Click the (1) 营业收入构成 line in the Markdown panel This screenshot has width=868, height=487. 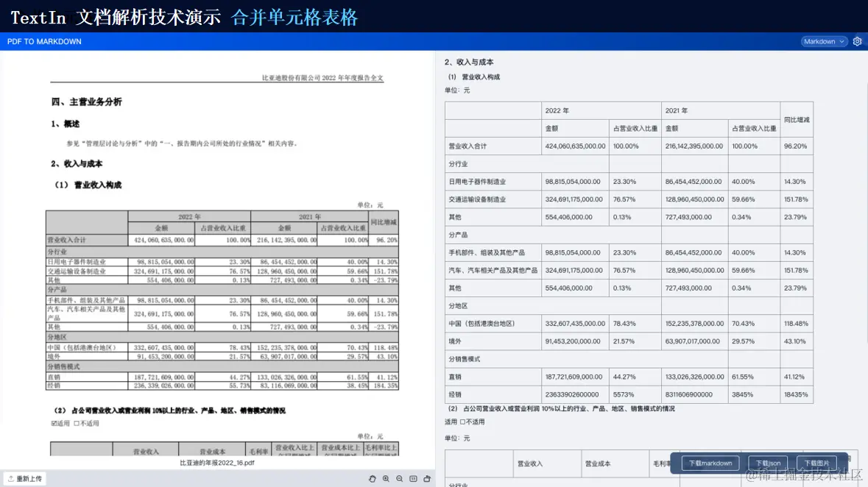(x=474, y=77)
